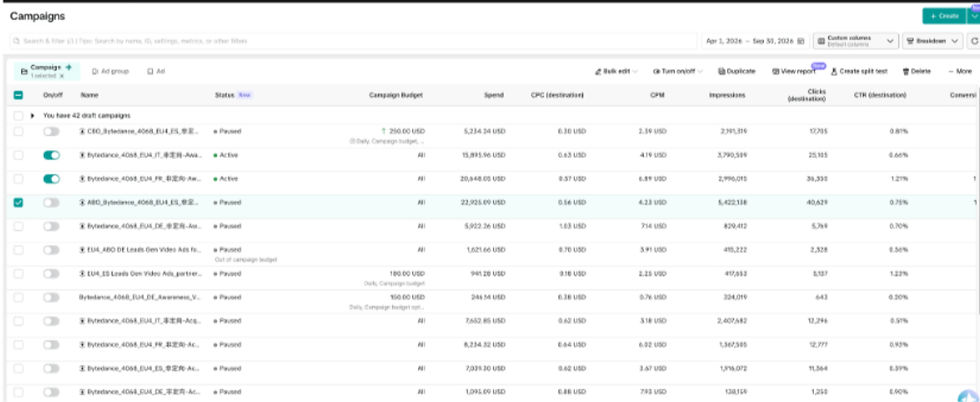Screen dimensions: 980x402
Task: Sort by the Spend column header
Action: pyautogui.click(x=493, y=95)
